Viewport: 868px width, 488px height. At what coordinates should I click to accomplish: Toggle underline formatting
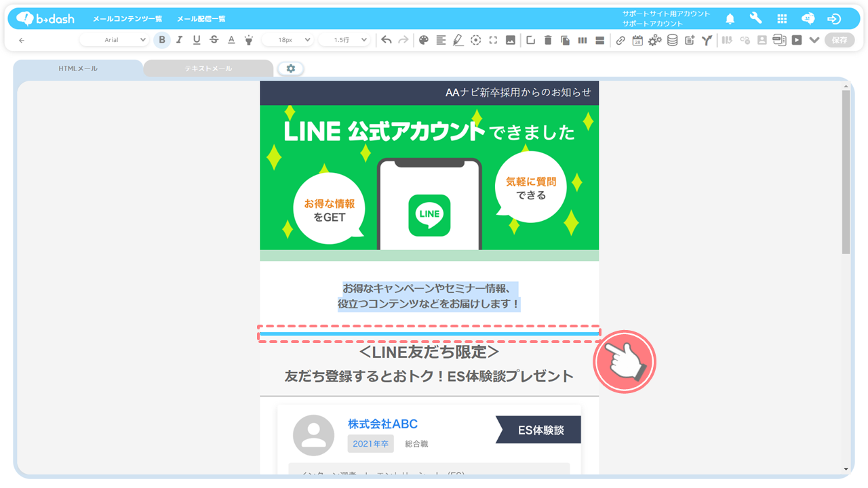tap(197, 40)
